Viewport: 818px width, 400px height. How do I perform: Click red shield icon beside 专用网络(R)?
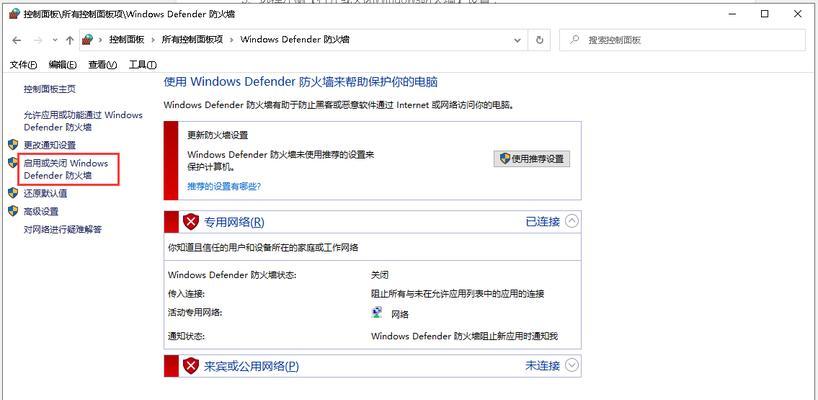191,222
